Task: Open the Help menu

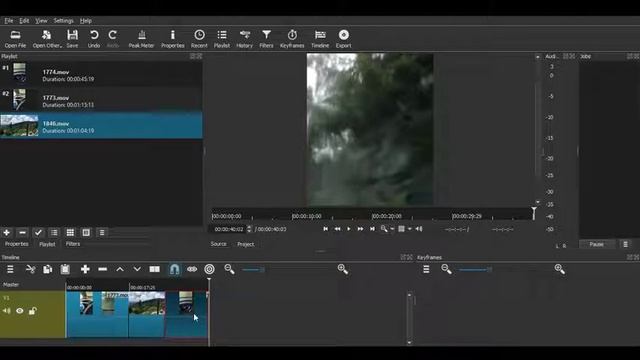Action: pyautogui.click(x=86, y=20)
